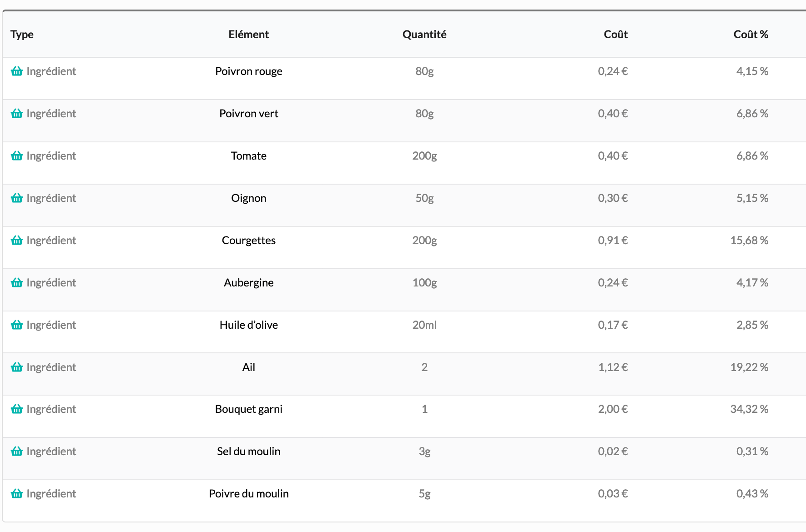Sort by the Type column header
This screenshot has width=806, height=532.
tap(22, 35)
